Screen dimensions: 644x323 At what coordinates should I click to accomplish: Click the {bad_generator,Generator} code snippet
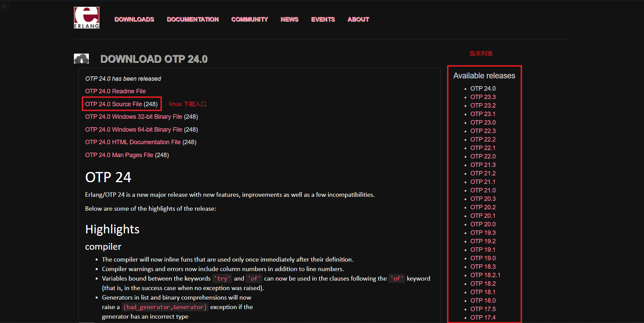click(x=165, y=307)
